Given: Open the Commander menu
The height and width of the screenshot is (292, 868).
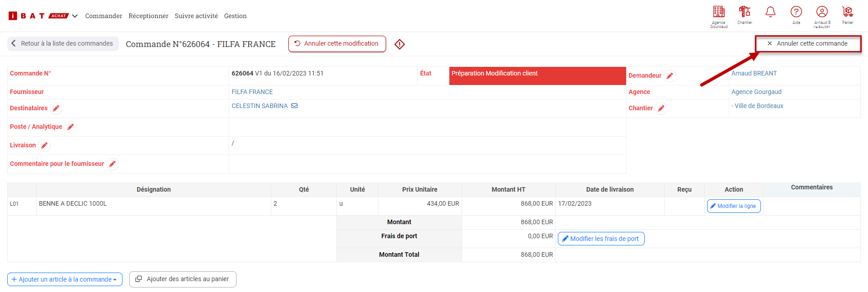Looking at the screenshot, I should (104, 16).
